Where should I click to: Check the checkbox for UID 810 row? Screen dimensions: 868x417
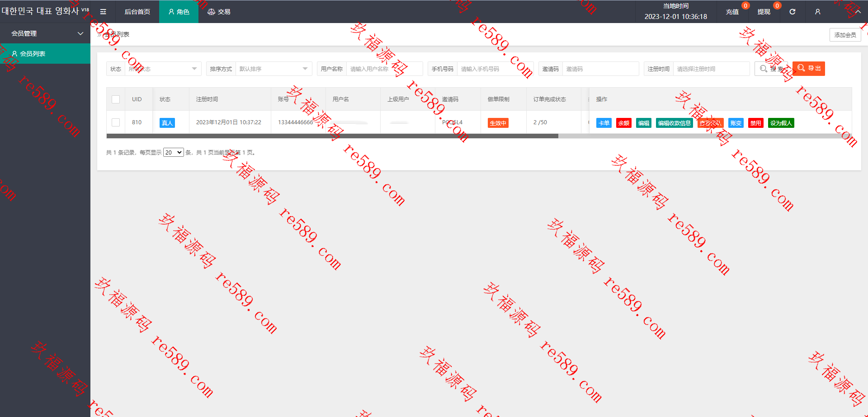coord(116,122)
